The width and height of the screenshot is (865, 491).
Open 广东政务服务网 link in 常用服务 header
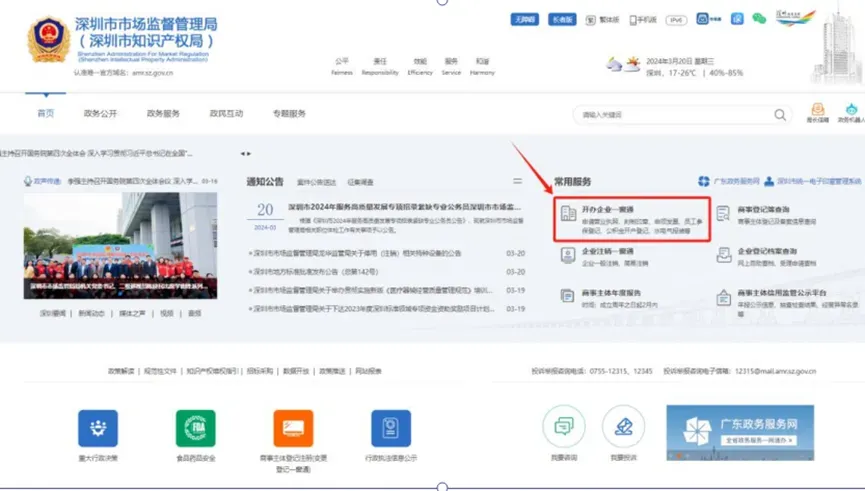[736, 181]
